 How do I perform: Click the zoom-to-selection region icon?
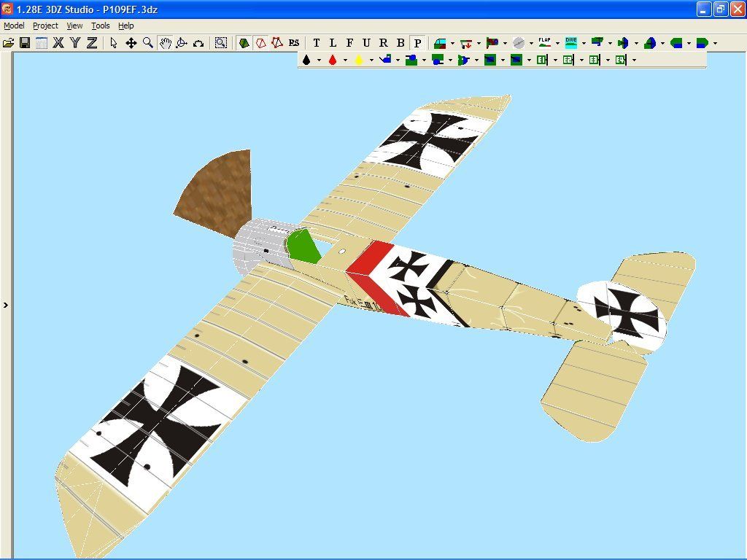coord(220,43)
